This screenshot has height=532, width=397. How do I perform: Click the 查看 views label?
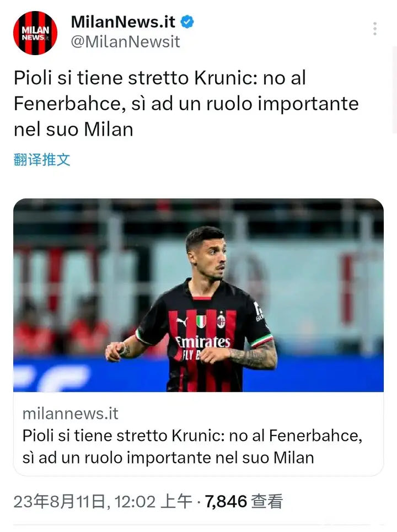[x=267, y=502]
